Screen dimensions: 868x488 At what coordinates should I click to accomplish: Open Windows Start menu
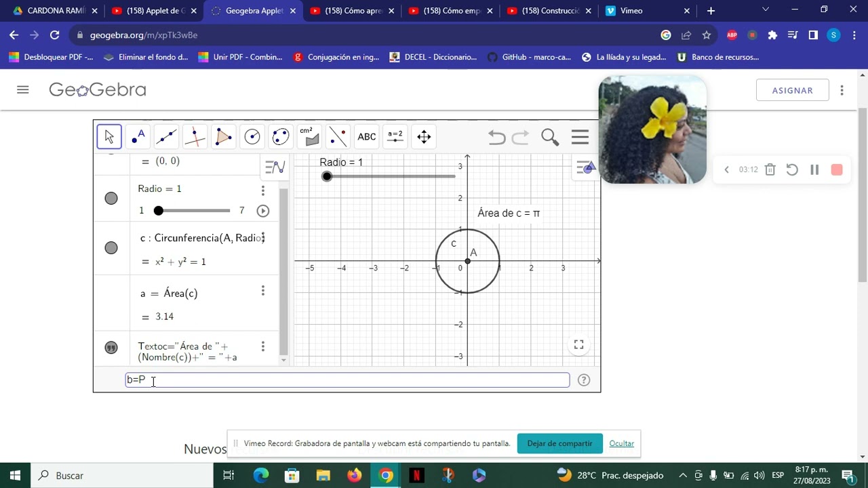pos(16,476)
